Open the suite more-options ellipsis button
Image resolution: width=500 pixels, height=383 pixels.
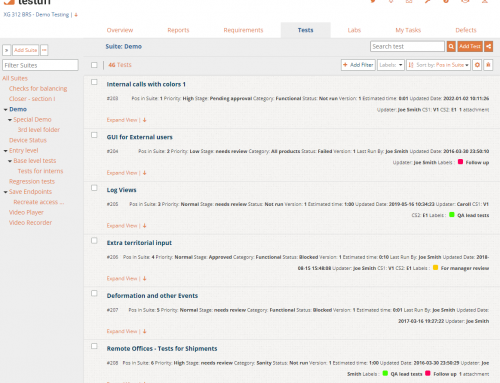coord(44,50)
